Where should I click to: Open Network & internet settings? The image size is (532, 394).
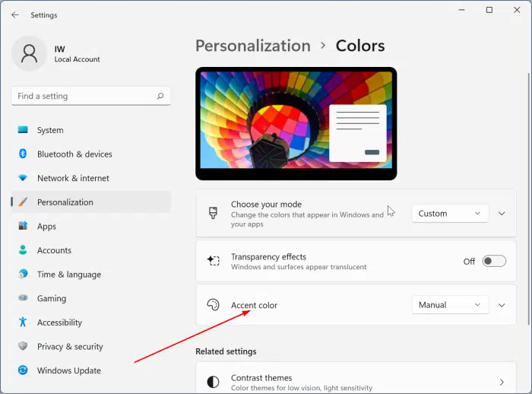[x=91, y=178]
